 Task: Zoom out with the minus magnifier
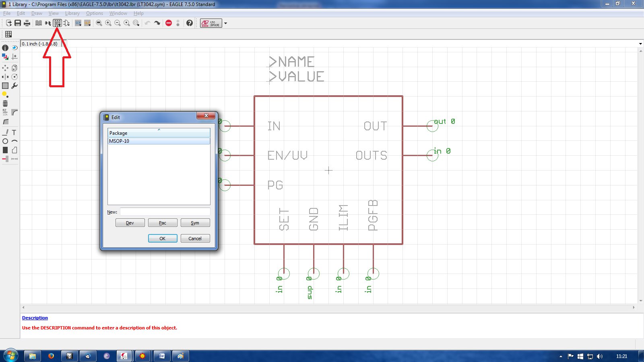point(118,23)
